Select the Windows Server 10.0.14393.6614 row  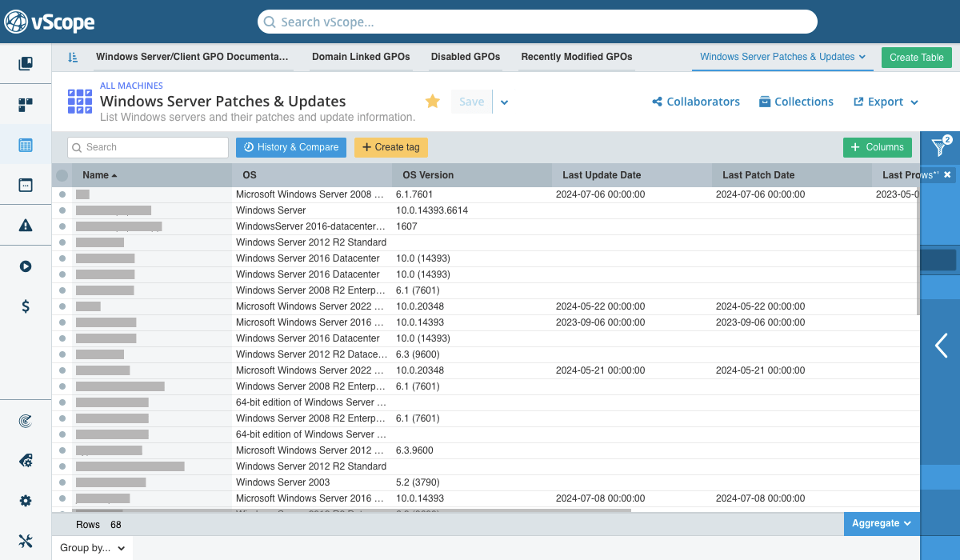click(x=62, y=210)
